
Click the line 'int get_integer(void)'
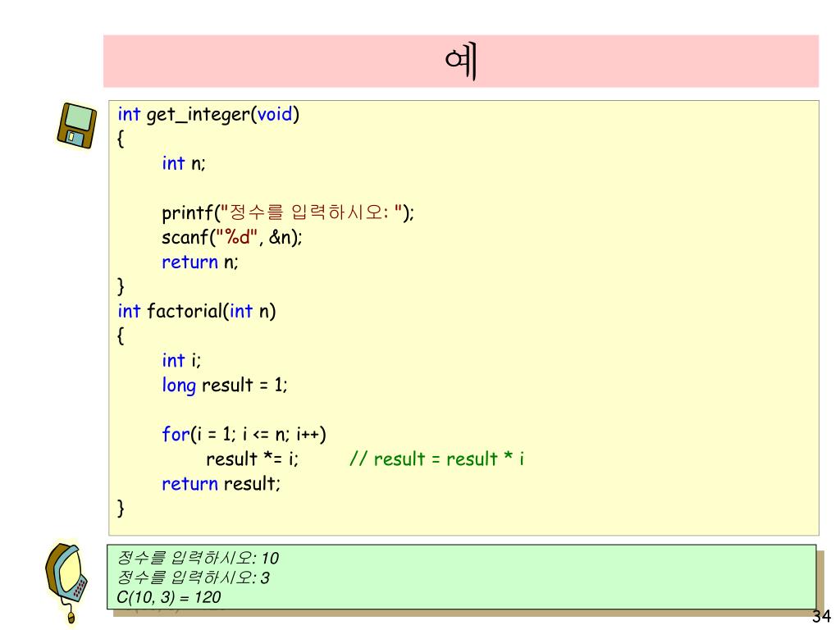point(208,115)
